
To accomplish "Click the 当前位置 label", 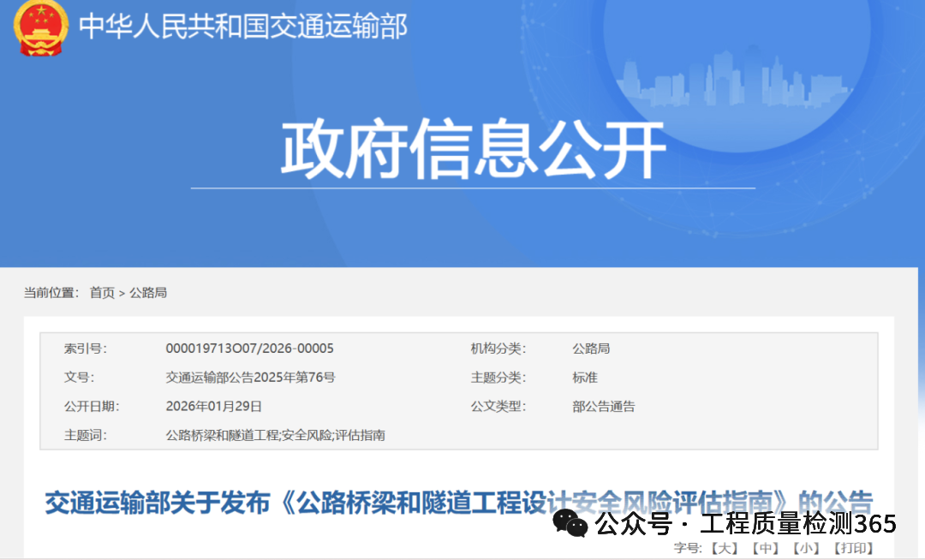I will pyautogui.click(x=51, y=292).
